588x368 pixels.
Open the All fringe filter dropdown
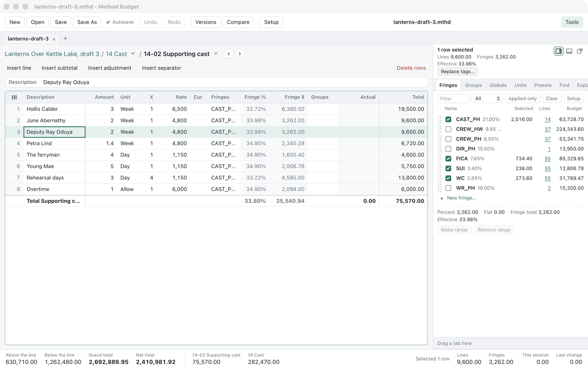[487, 99]
